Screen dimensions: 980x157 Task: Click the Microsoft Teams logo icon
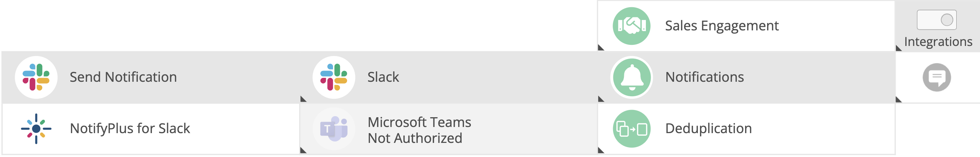coord(334,129)
